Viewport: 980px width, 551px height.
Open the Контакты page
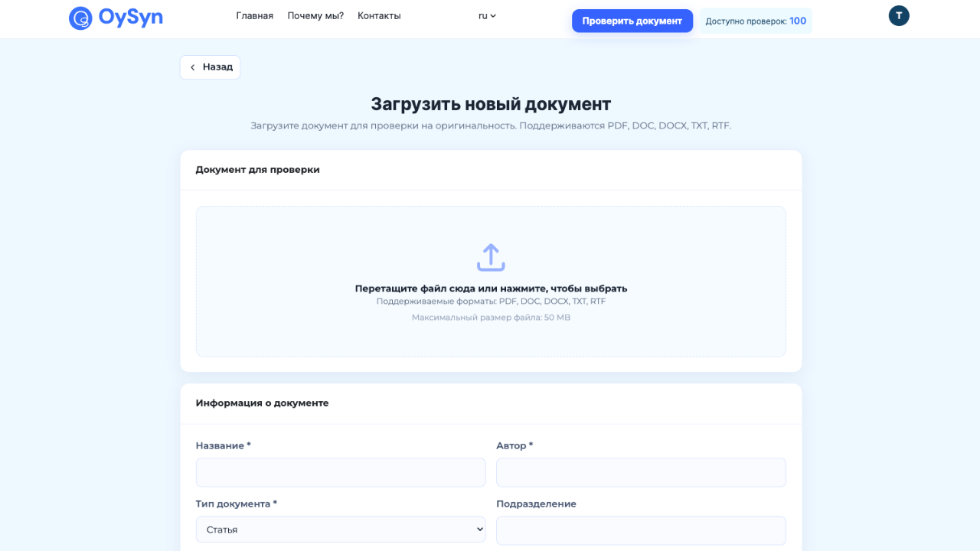click(x=378, y=15)
